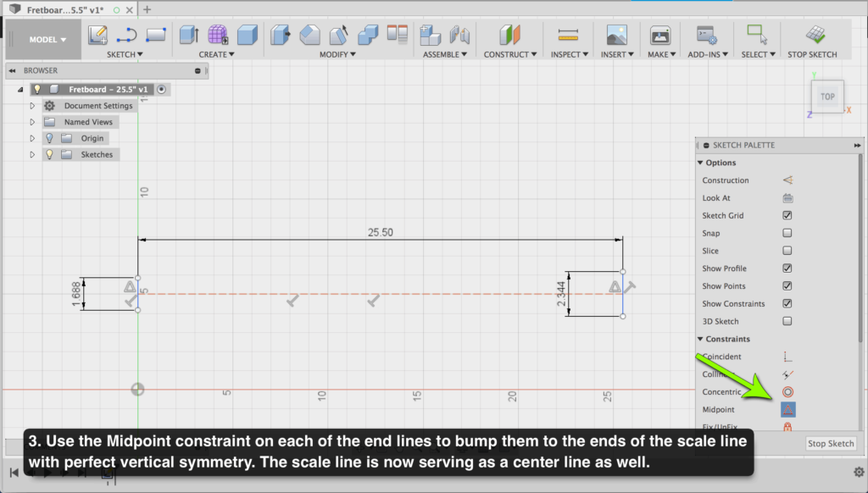Click the Look At icon
868x493 pixels.
[x=787, y=198]
